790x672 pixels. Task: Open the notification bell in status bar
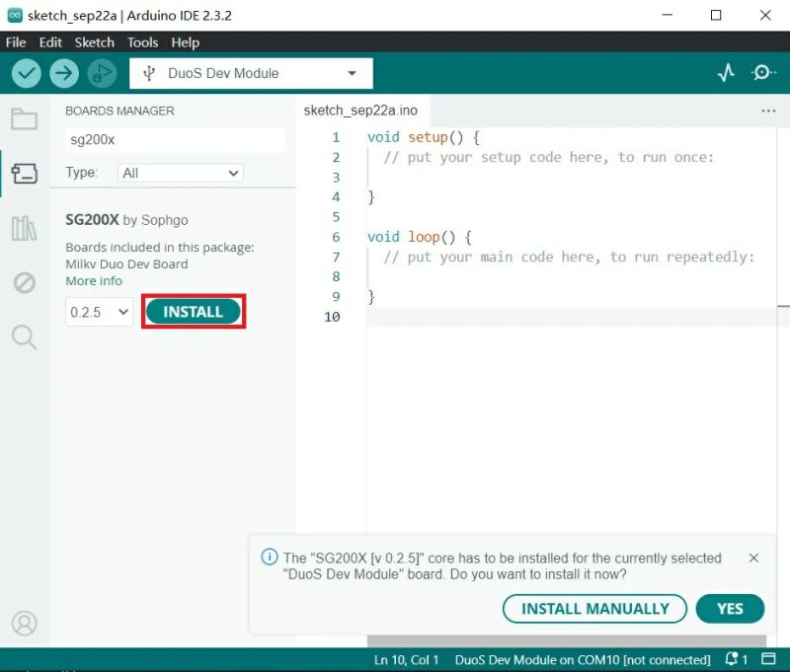point(732,659)
